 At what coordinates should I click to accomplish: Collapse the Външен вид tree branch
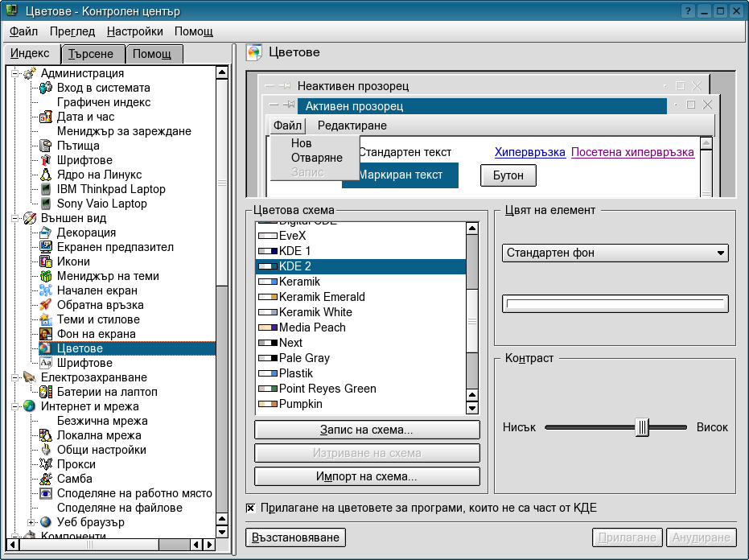(x=15, y=218)
